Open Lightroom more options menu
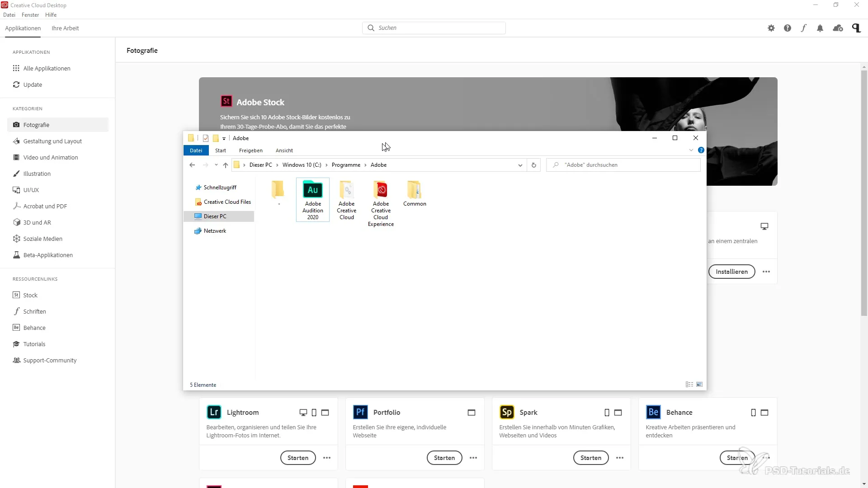Image resolution: width=868 pixels, height=488 pixels. [x=327, y=458]
